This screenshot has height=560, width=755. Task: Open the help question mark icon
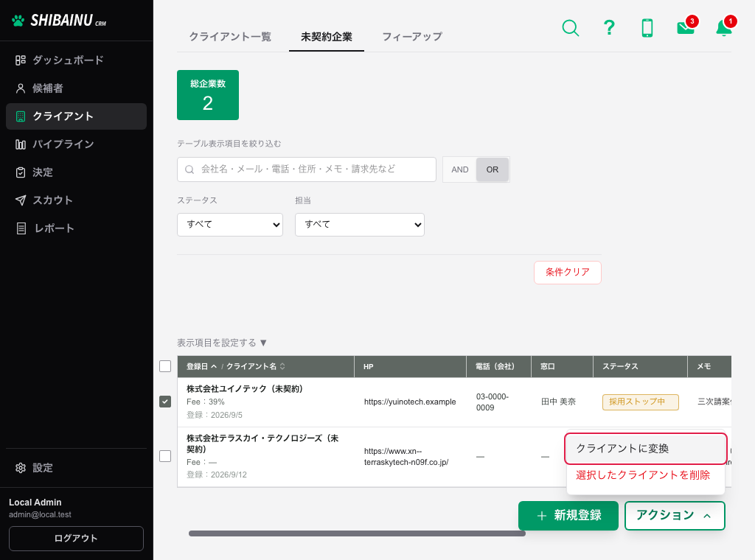[609, 28]
